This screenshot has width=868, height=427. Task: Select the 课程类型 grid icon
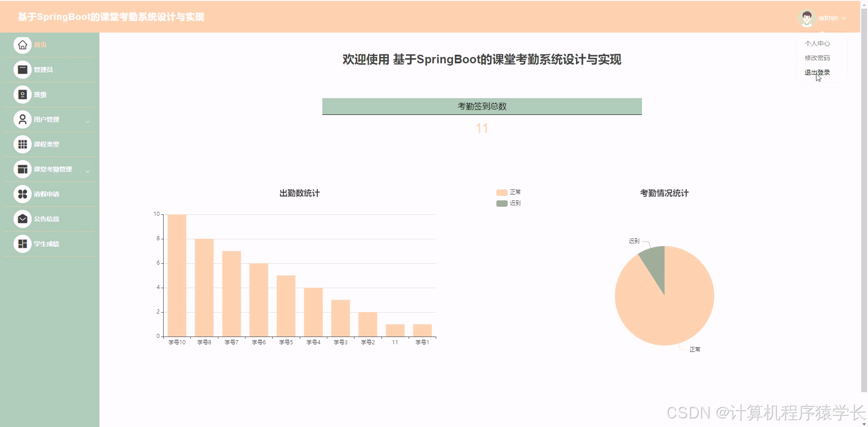(x=22, y=144)
